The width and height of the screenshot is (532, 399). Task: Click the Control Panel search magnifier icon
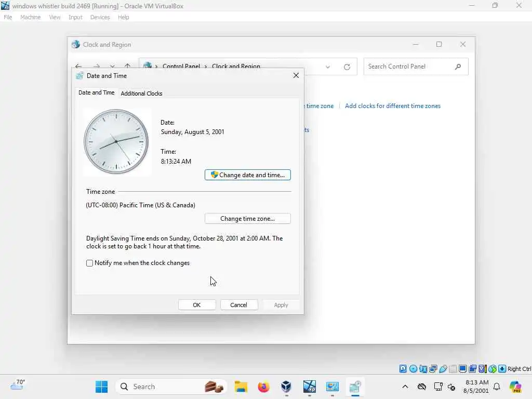pos(458,66)
